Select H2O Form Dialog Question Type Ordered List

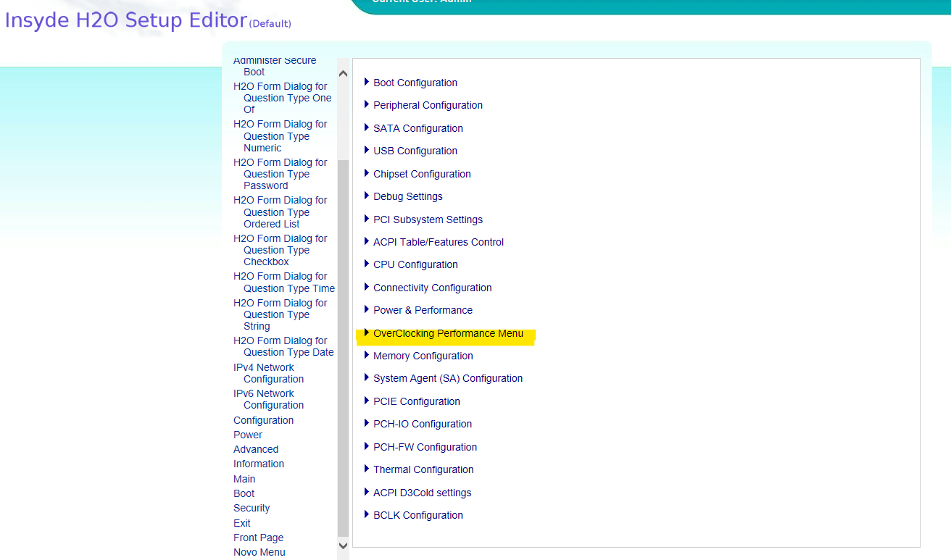click(x=281, y=212)
